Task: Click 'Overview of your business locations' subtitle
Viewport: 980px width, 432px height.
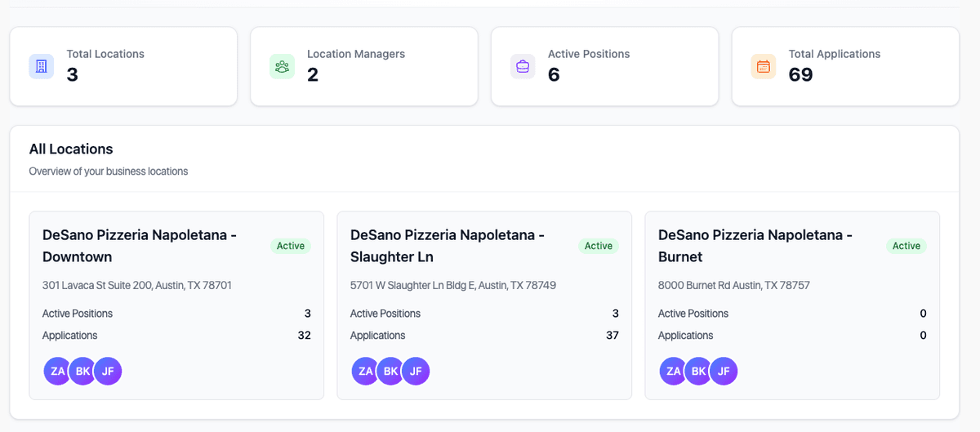Action: point(109,171)
